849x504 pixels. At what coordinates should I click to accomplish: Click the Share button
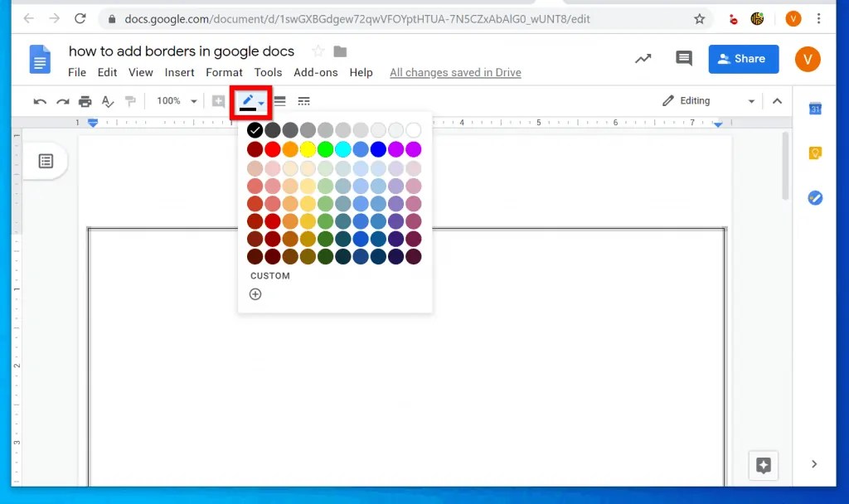[x=744, y=59]
